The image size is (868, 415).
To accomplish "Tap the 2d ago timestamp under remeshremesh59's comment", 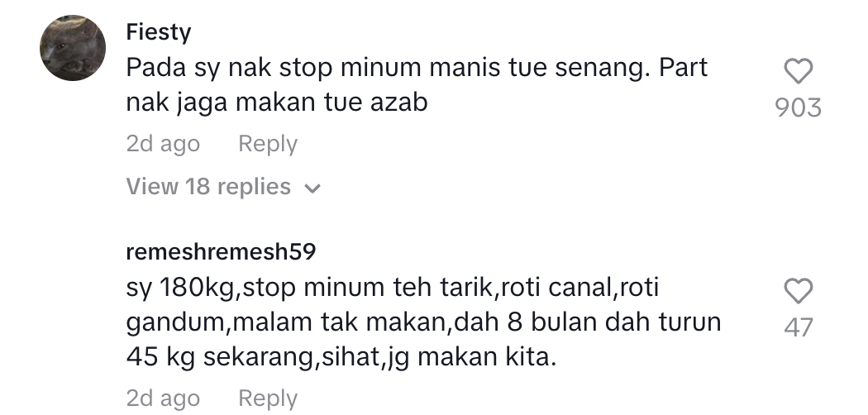I will tap(163, 398).
